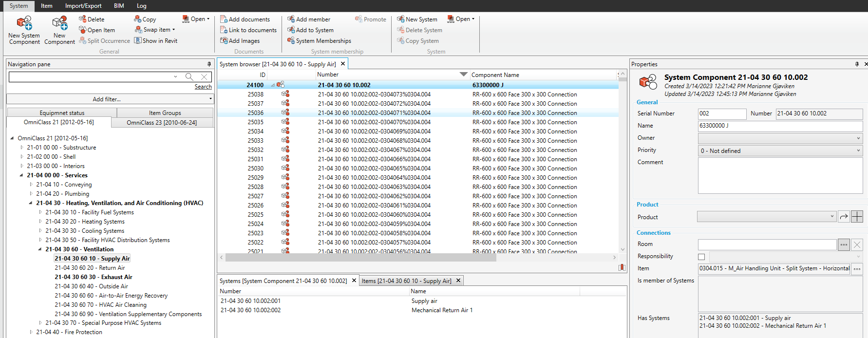868x338 pixels.
Task: Expand the 21-04 20 - Plumbing node
Action: (31, 194)
